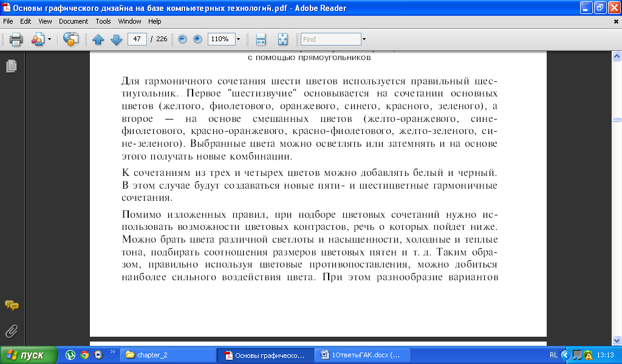Launch uTorrent from quick launch

pyautogui.click(x=70, y=355)
